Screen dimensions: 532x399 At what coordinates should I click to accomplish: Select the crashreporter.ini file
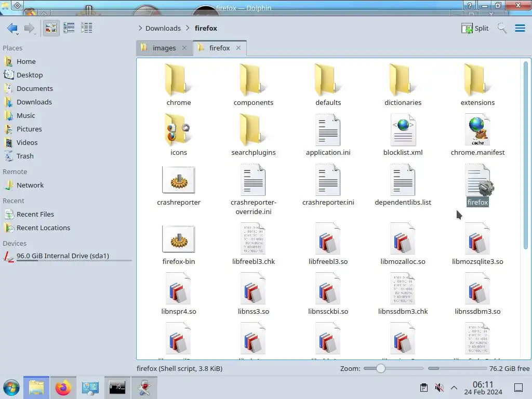pos(328,185)
